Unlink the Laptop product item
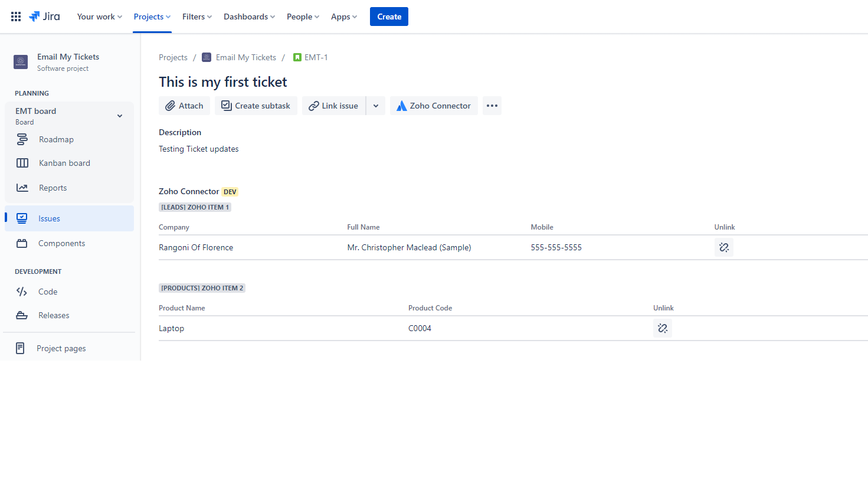Screen dimensions: 868x494 [663, 328]
